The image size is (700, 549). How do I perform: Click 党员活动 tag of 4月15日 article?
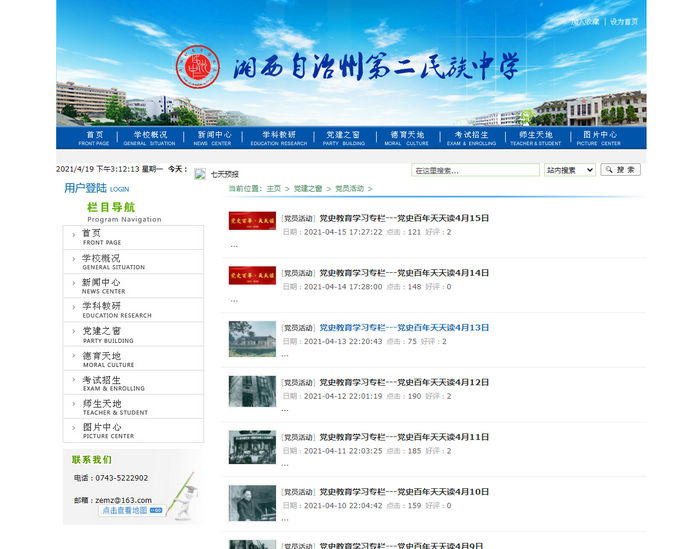299,219
